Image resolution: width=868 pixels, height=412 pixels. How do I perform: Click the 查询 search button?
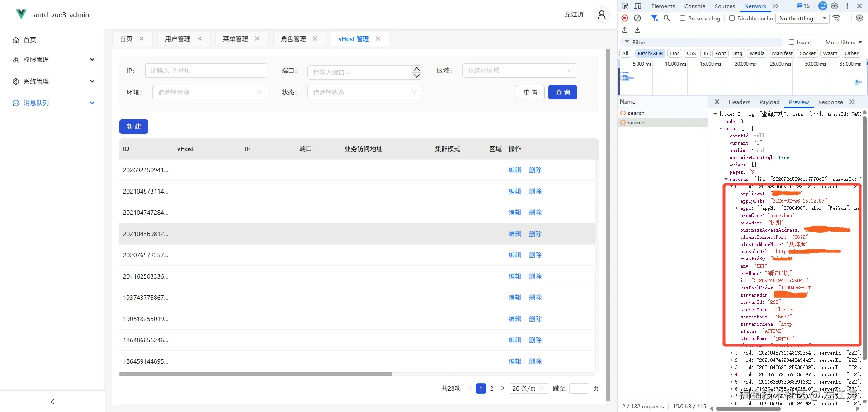pyautogui.click(x=563, y=92)
